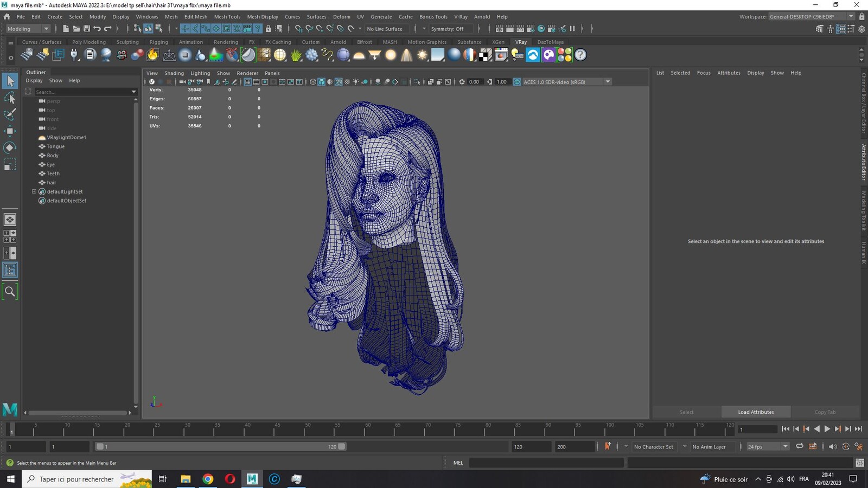Screen dimensions: 868x488
Task: Click the Outliner toggle icon in sidebar
Action: [10, 270]
